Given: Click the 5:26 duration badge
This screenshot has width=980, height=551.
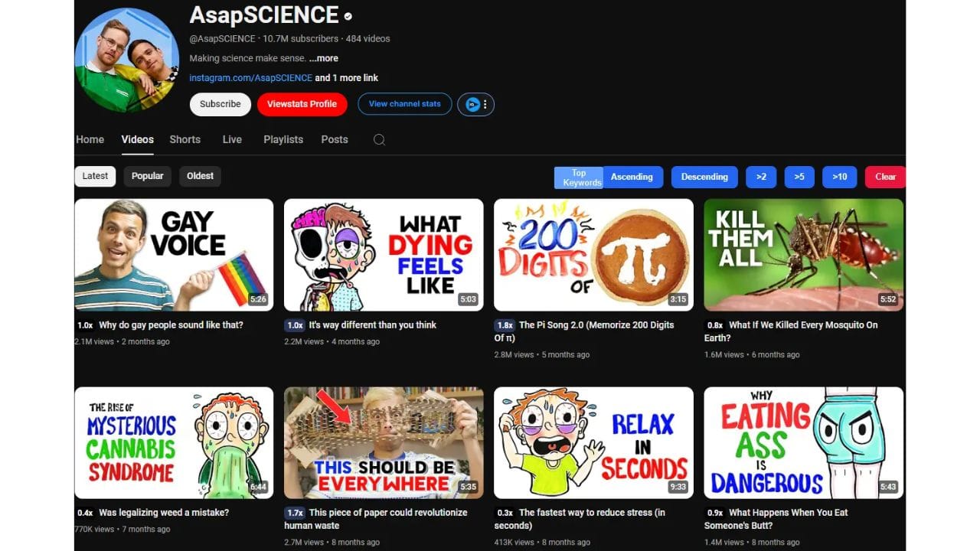Looking at the screenshot, I should coord(258,299).
